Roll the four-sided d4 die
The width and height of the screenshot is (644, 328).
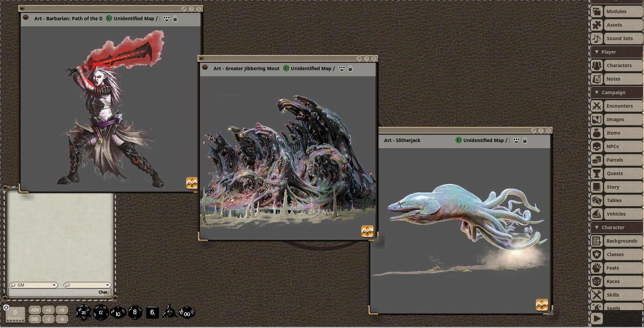tap(169, 312)
